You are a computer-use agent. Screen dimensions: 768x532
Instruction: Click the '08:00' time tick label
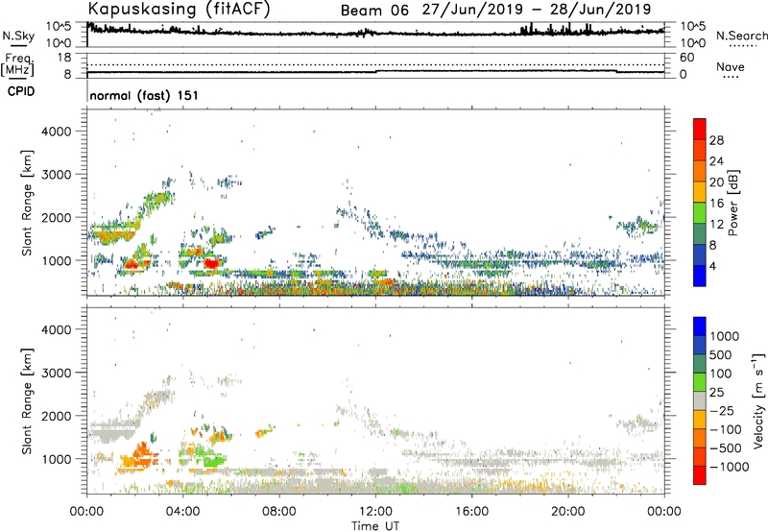tap(279, 512)
